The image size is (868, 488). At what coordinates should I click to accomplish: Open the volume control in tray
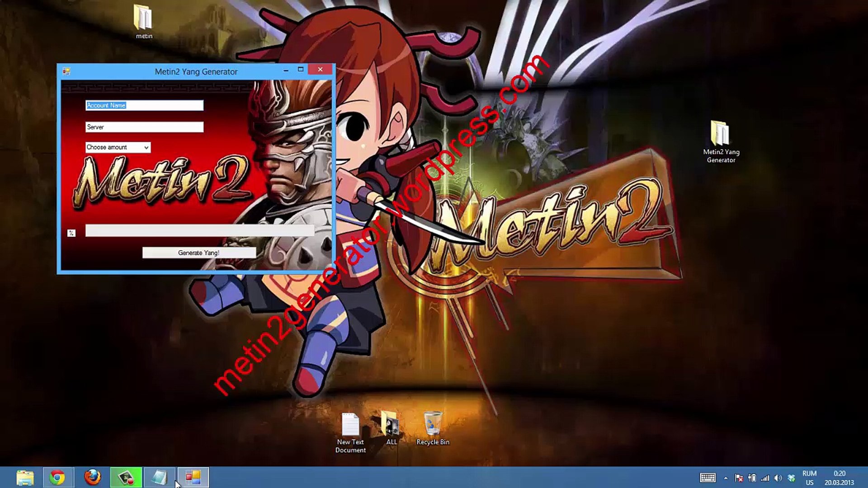(x=778, y=478)
